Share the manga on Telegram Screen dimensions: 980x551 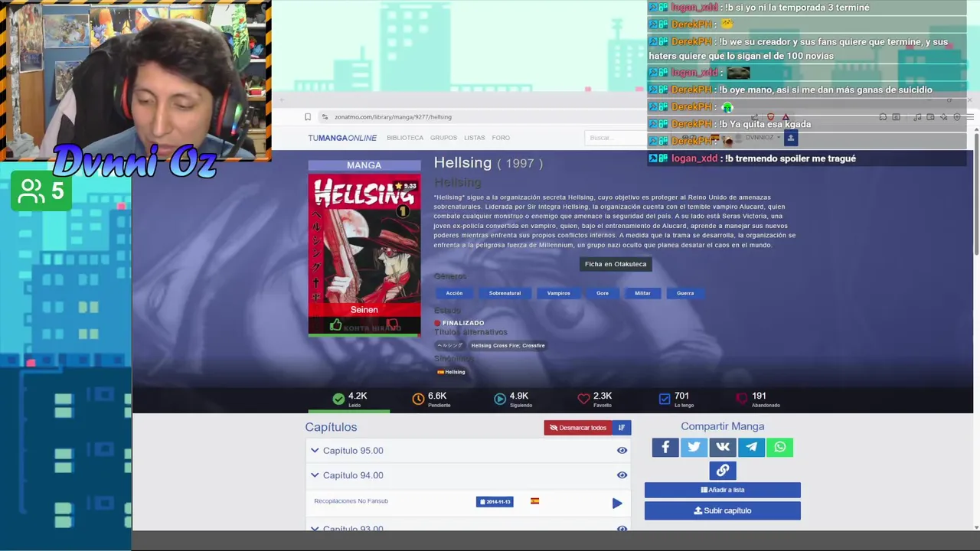(x=751, y=447)
